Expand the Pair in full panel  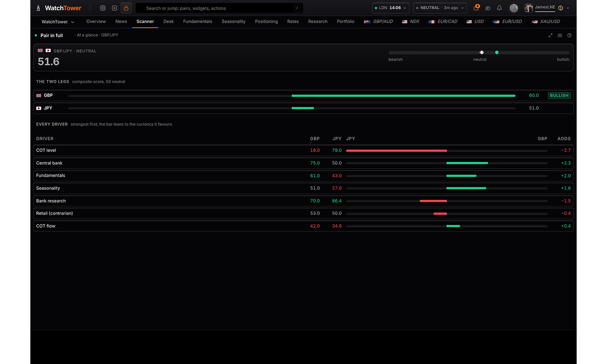point(550,36)
